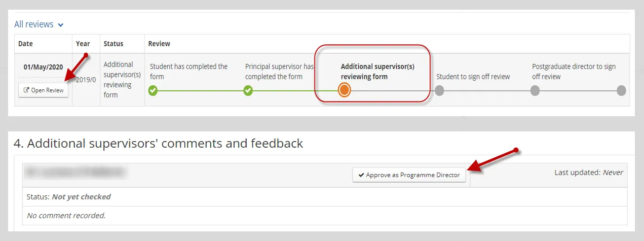Click the 'Student to sign off review' step label

(473, 77)
